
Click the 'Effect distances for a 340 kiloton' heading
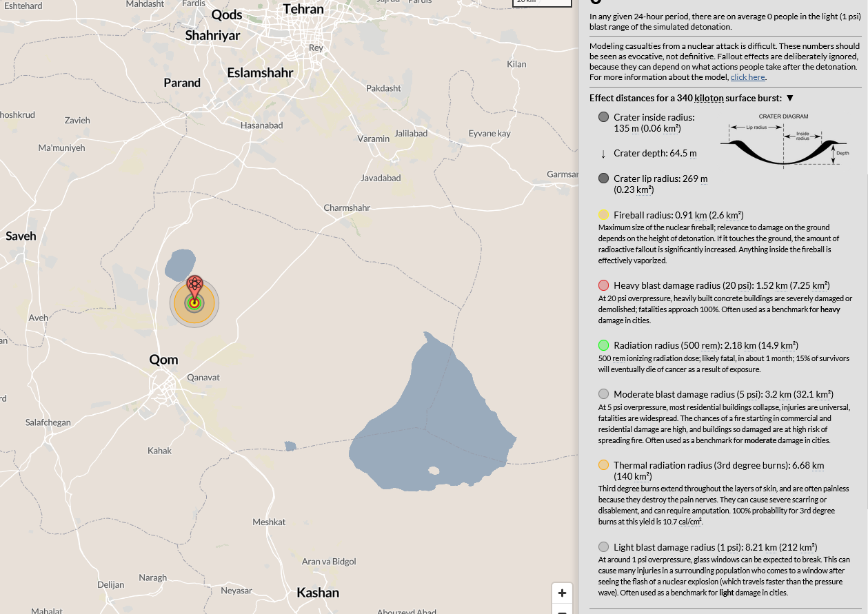coord(685,99)
